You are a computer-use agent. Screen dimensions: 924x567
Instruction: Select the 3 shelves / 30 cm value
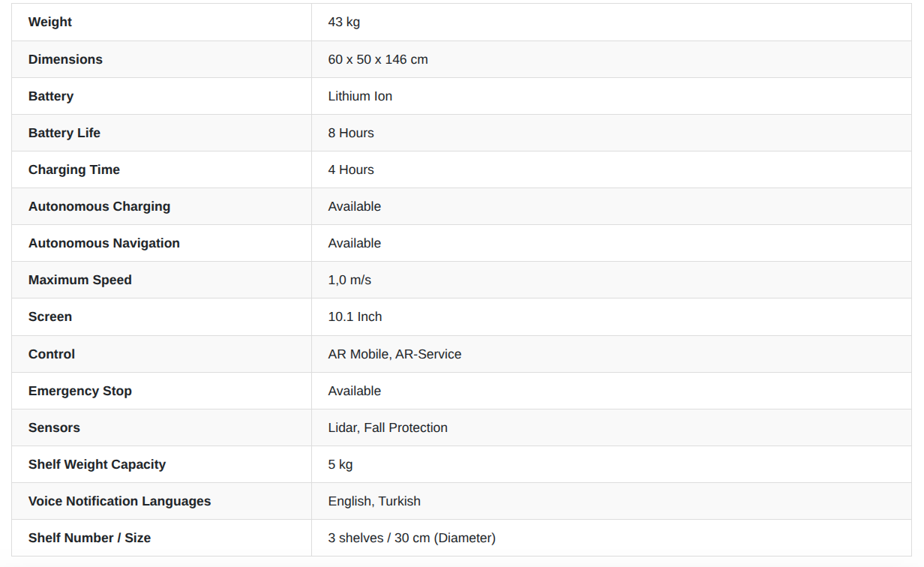pos(412,538)
